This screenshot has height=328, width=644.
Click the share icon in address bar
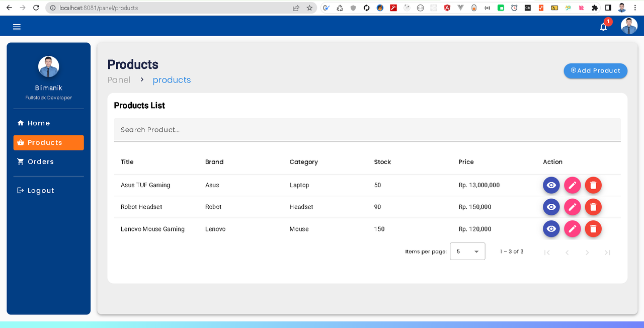tap(296, 8)
